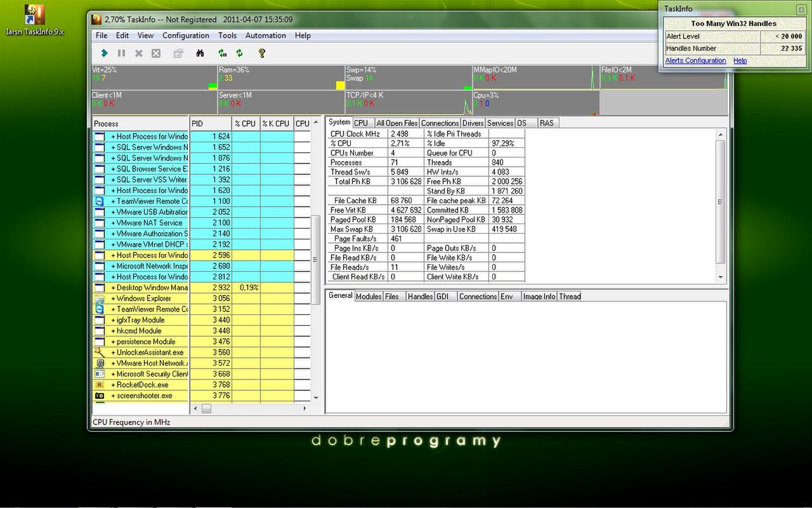Open the Tools menu
The image size is (812, 508).
click(x=227, y=36)
